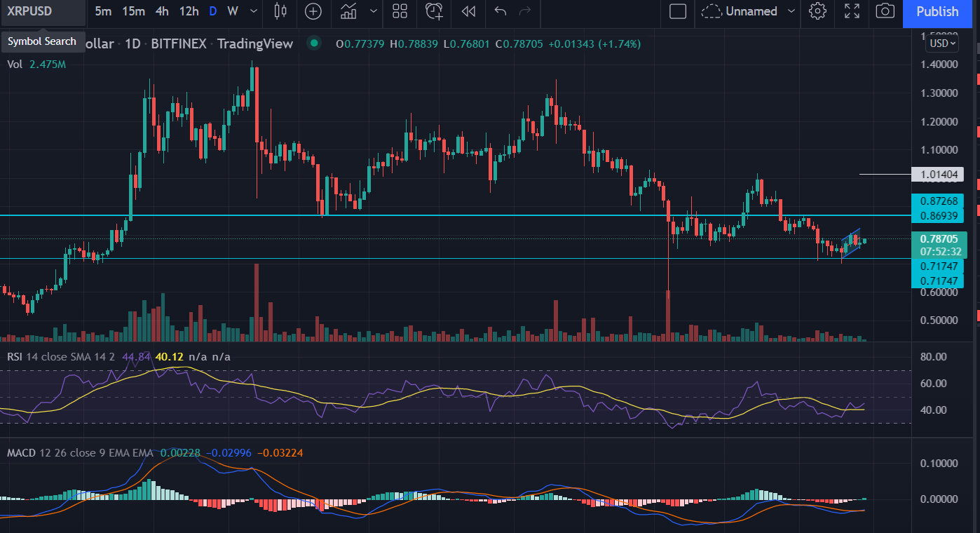The image size is (980, 533).
Task: Create an alert with the alarm clock icon
Action: coord(434,11)
